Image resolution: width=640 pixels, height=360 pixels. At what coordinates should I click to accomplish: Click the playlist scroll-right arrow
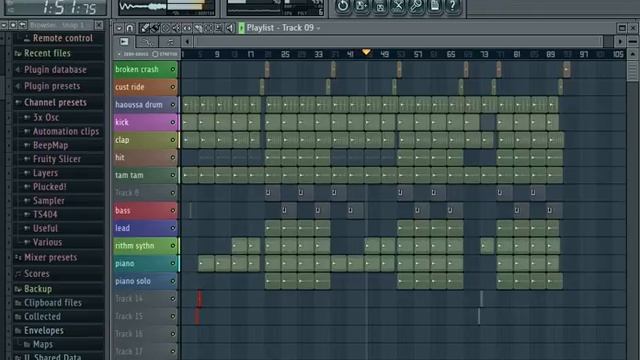pyautogui.click(x=620, y=41)
